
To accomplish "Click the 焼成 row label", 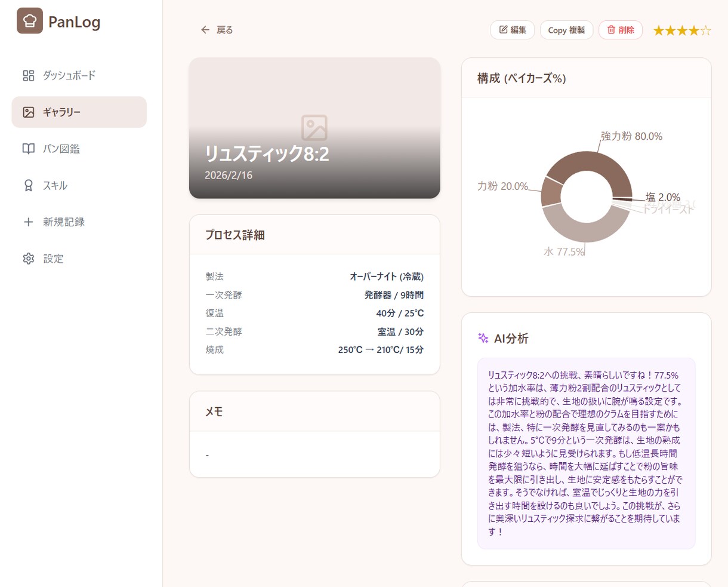I will click(x=214, y=350).
